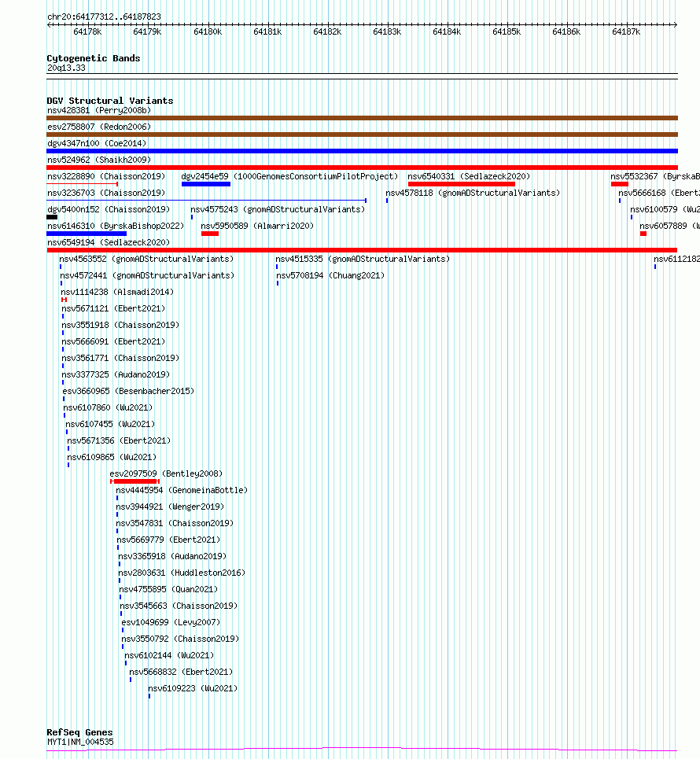Viewport: 700px width, 759px height.
Task: Click nsv3561771 (Chaisson2019) label
Action: coord(120,358)
